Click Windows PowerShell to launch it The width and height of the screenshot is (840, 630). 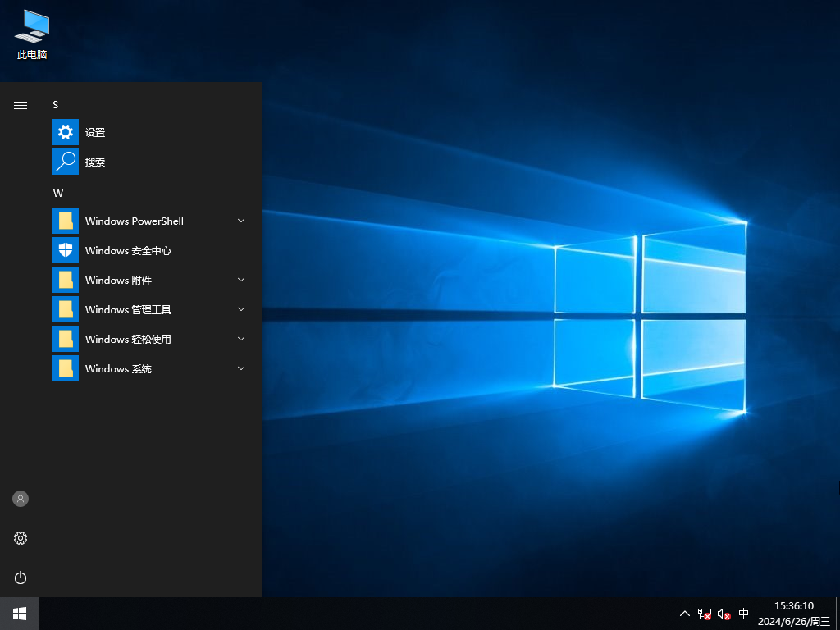click(x=135, y=221)
